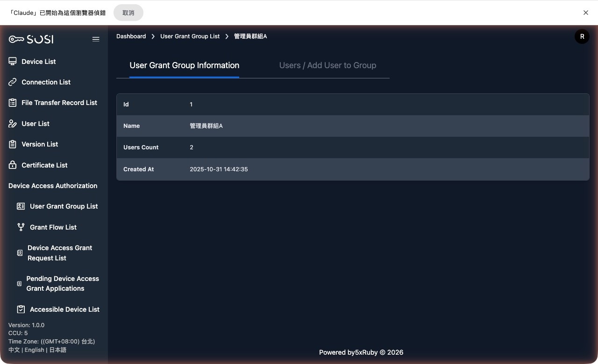Click File Transfer Record List clipboard icon
The height and width of the screenshot is (364, 598).
click(x=13, y=103)
